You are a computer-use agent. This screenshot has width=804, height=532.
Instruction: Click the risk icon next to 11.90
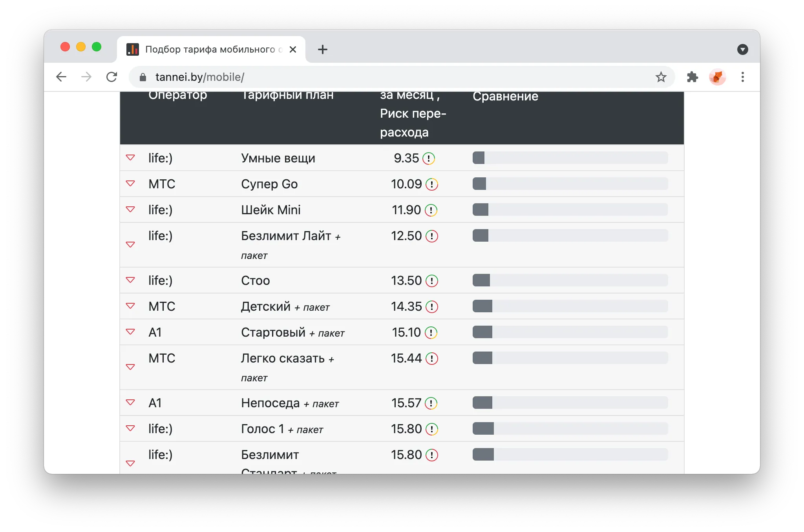[x=431, y=210]
